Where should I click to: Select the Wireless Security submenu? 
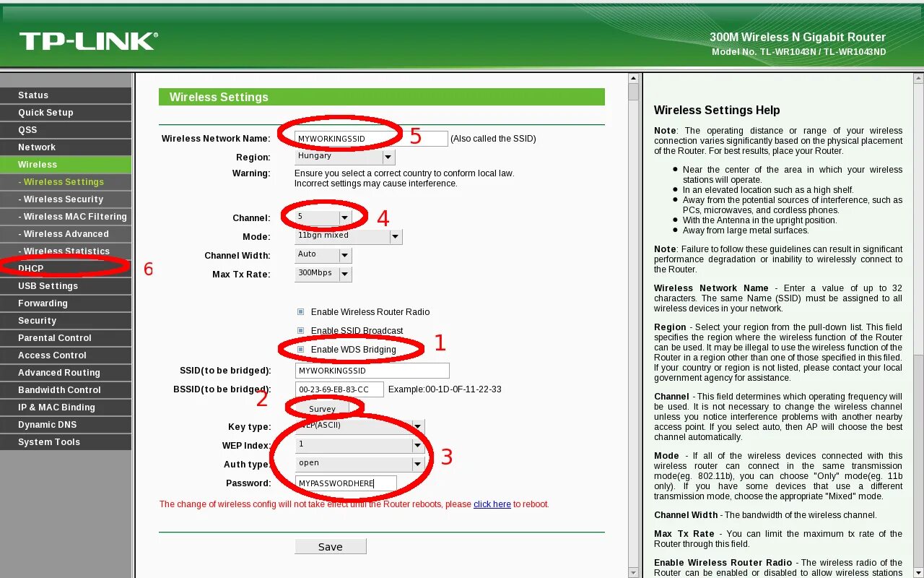click(x=66, y=199)
